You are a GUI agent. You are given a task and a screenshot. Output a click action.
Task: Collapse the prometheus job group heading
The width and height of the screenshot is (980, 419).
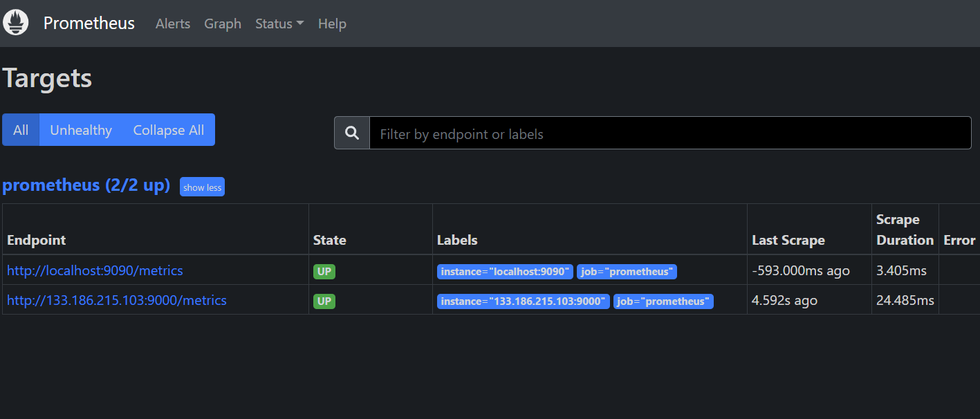point(86,185)
